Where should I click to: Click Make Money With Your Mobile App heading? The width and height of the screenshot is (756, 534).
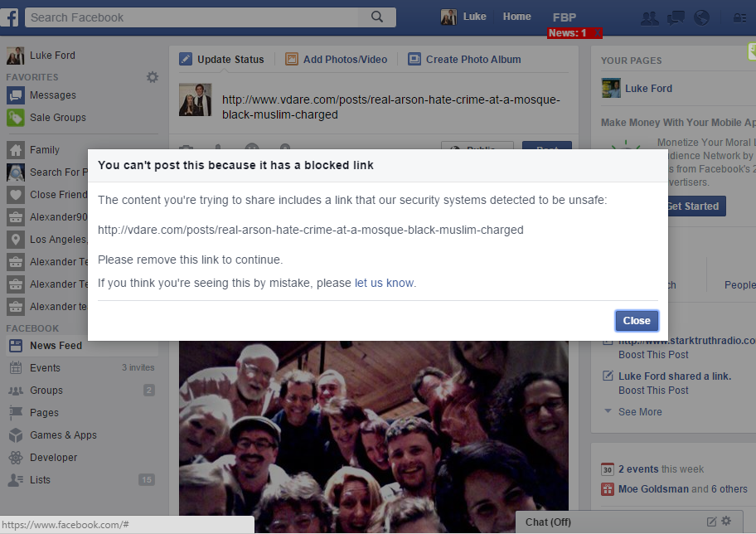coord(678,123)
